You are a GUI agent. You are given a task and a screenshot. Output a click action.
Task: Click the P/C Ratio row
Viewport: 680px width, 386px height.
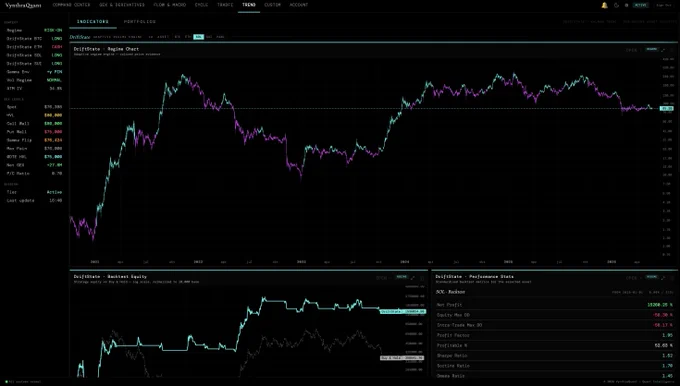[x=34, y=173]
